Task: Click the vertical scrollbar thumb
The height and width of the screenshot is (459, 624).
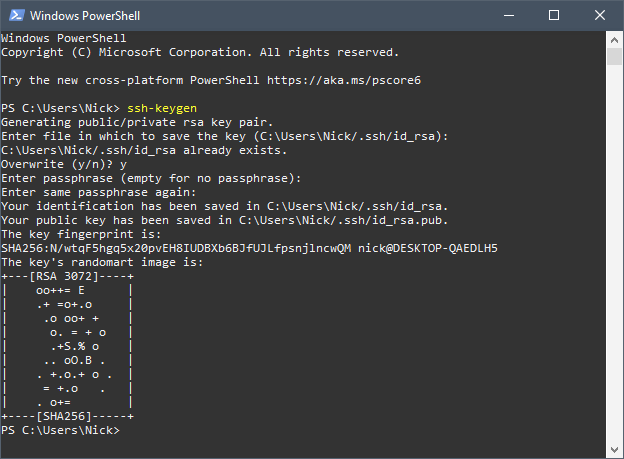Action: [x=614, y=56]
